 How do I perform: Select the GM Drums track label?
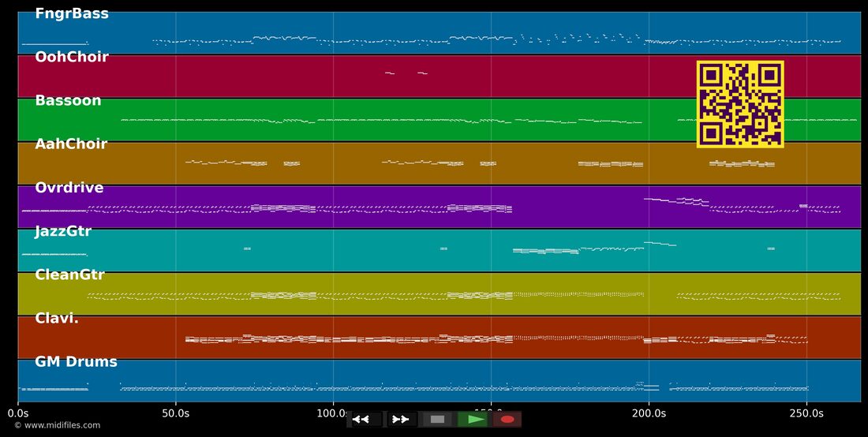77,362
